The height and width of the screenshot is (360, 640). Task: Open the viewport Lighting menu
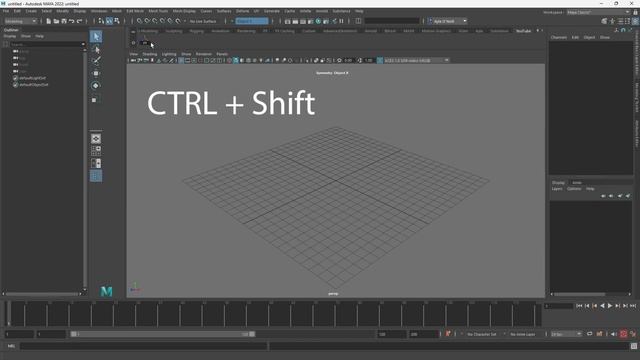pyautogui.click(x=169, y=54)
